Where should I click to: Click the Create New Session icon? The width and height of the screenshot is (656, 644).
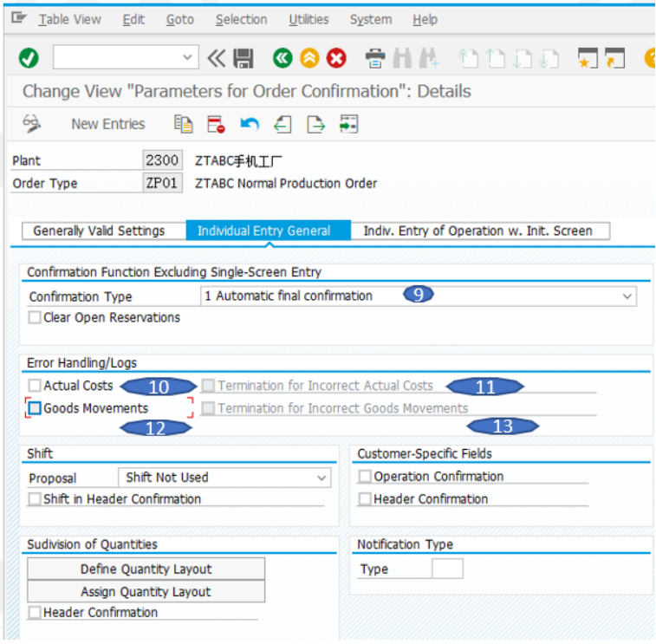point(588,58)
